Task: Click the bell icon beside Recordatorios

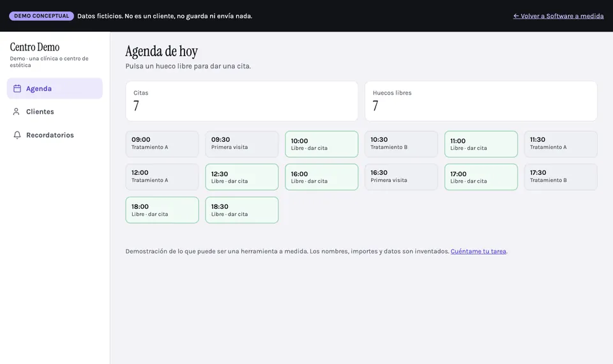Action: tap(17, 135)
